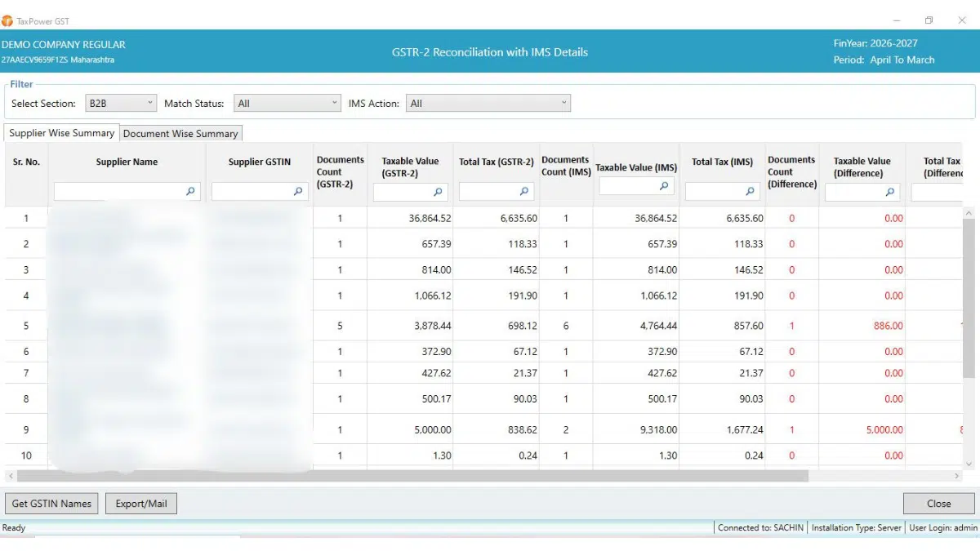Click the red 5,000.00 difference value
Image resolution: width=980 pixels, height=551 pixels.
point(884,429)
